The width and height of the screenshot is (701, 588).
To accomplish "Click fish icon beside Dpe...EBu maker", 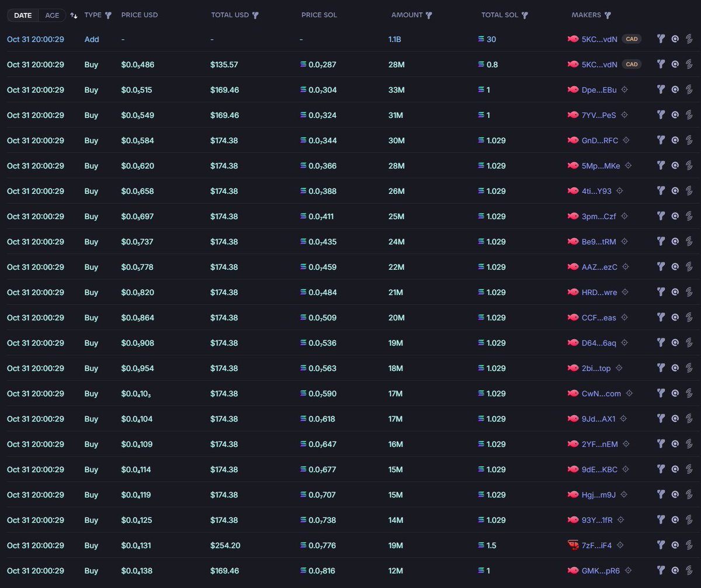I will pyautogui.click(x=573, y=90).
